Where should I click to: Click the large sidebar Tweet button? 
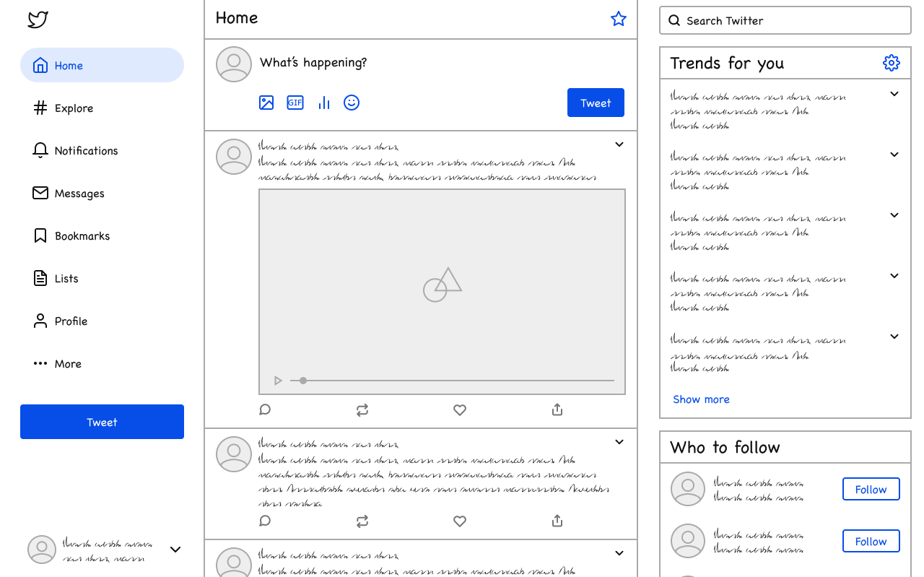[x=102, y=422]
